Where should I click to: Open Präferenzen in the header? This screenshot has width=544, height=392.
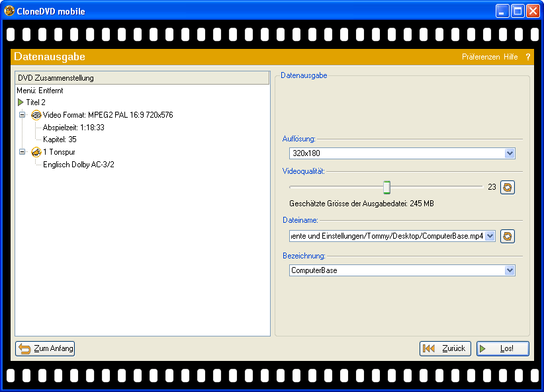click(x=480, y=57)
